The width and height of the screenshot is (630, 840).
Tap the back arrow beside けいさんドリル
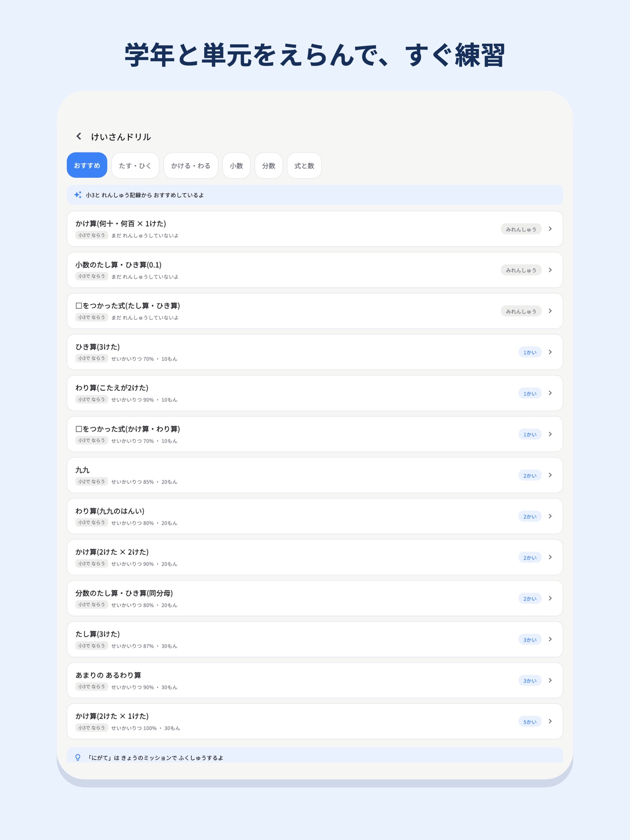79,136
